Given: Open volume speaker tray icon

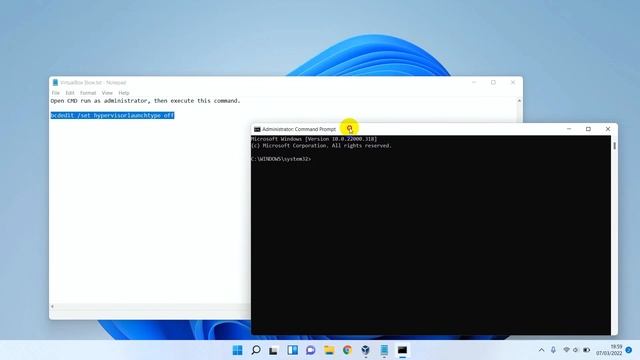Looking at the screenshot, I should (576, 350).
